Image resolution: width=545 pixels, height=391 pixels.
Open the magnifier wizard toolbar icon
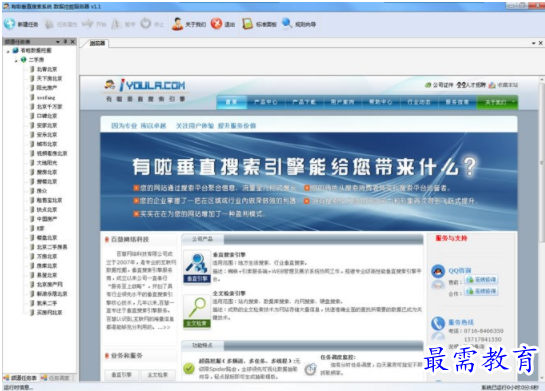(287, 23)
